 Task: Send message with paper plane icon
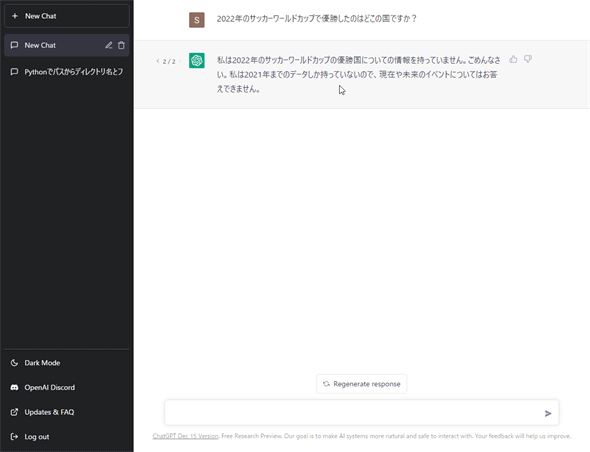(548, 414)
